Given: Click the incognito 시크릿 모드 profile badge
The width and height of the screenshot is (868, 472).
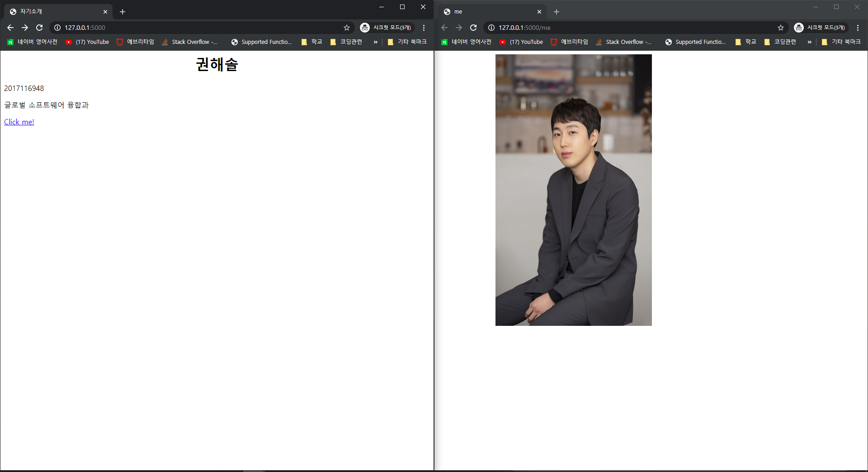Looking at the screenshot, I should coord(387,28).
